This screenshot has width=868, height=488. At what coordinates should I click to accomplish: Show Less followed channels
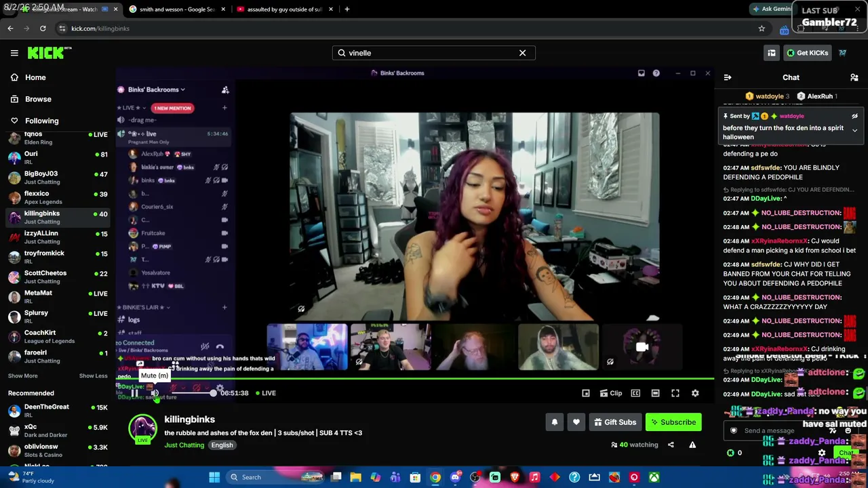point(93,376)
